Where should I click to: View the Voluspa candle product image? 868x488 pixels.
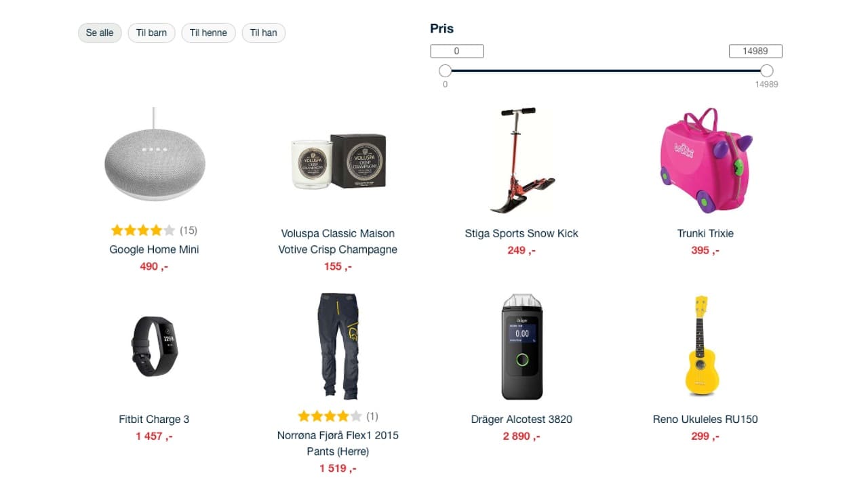338,161
